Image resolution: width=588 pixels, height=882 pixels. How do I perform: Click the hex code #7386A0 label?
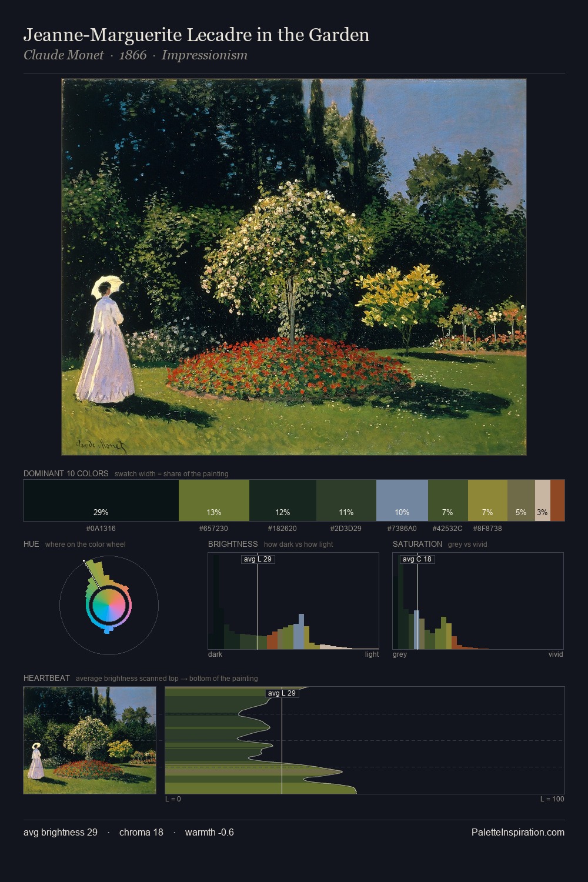coord(402,528)
